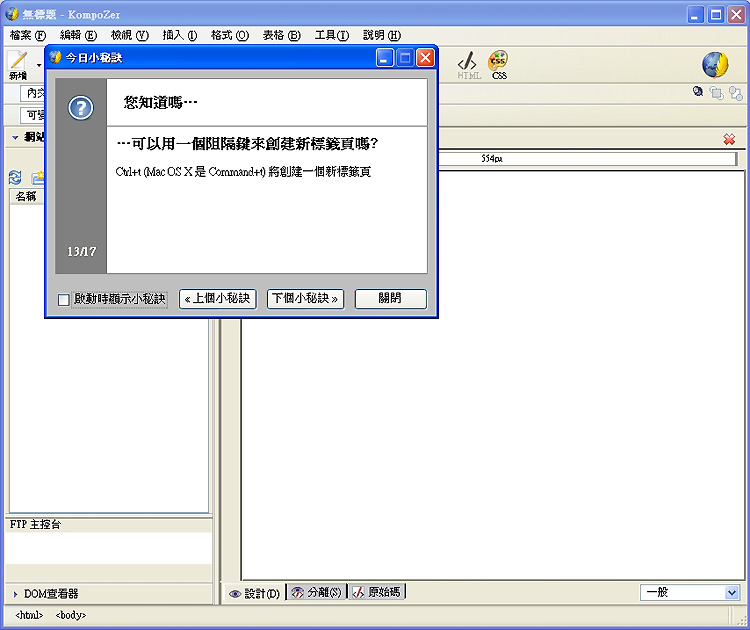Image resolution: width=750 pixels, height=630 pixels.
Task: Open the 插入 (I) menu
Action: (180, 35)
